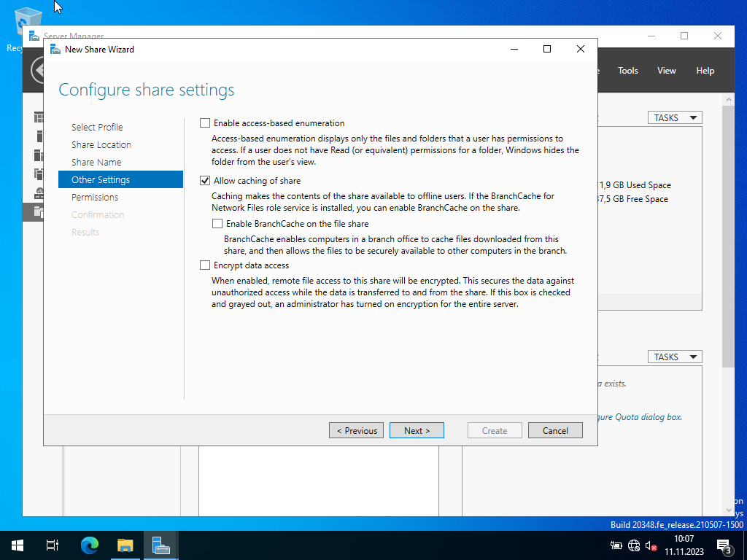Open the network status tray icon
Viewport: 747px width, 560px height.
(x=633, y=545)
